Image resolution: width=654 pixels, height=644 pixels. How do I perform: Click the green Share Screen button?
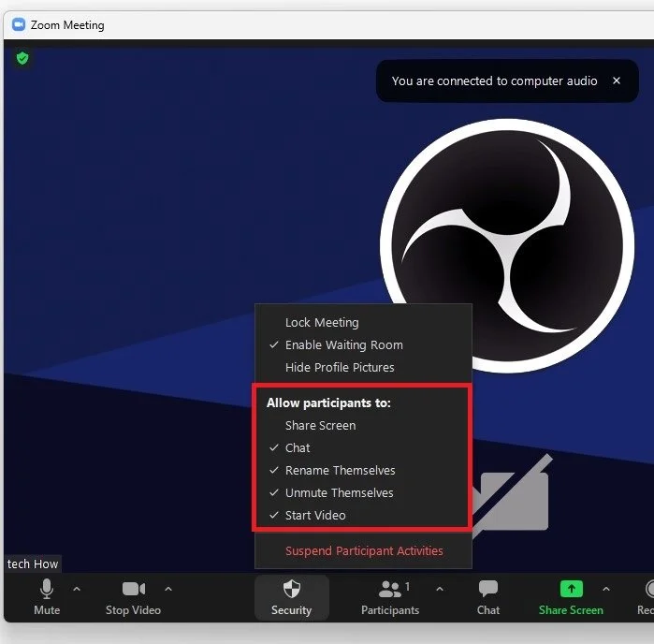(x=571, y=597)
